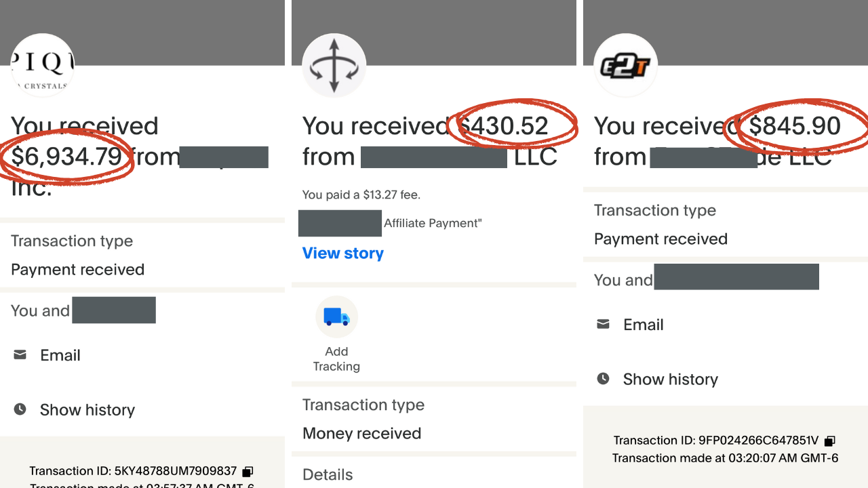Open the crystals merchant profile avatar

tap(42, 66)
